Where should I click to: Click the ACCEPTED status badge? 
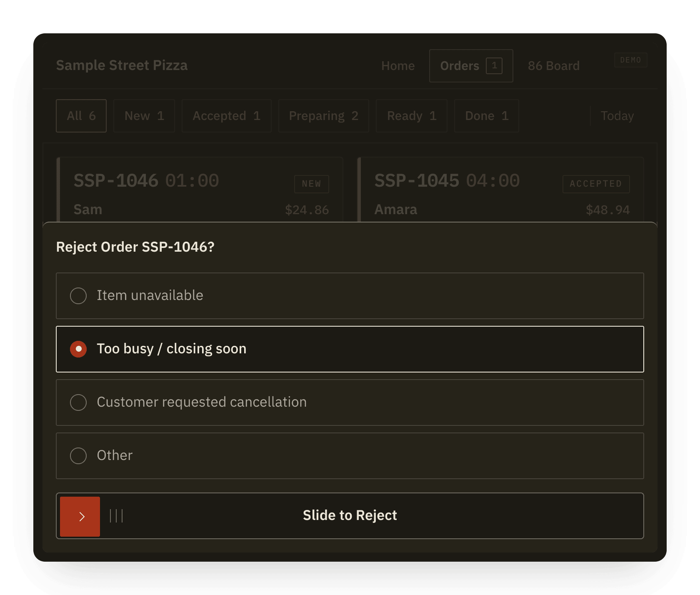(596, 184)
